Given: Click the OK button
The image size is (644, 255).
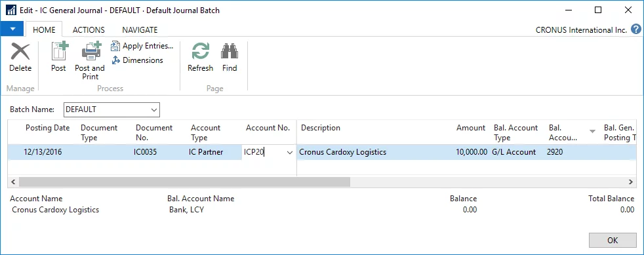Looking at the screenshot, I should point(613,240).
